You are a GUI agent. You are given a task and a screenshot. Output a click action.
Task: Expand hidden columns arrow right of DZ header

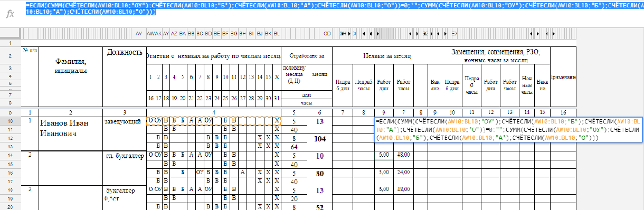(431, 34)
